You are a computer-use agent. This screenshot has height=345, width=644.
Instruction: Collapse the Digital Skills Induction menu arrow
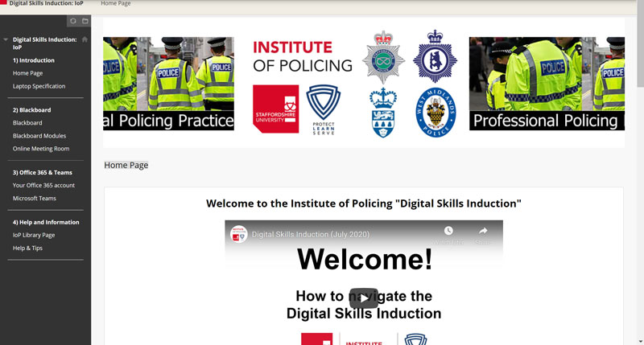[x=6, y=39]
